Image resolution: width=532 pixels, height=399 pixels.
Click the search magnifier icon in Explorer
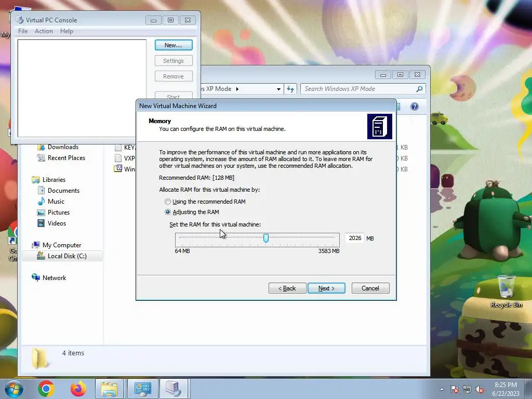tap(419, 89)
